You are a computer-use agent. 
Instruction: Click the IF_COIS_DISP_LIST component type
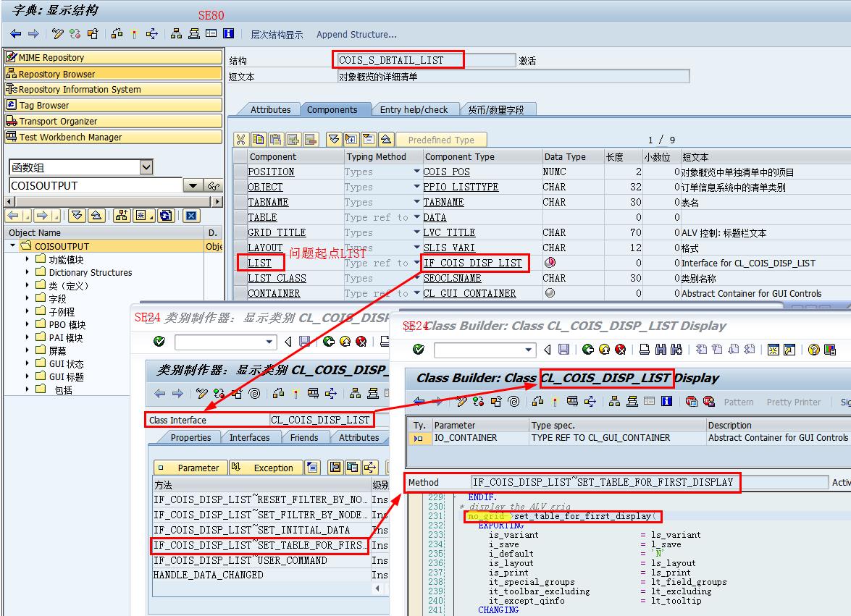coord(473,263)
